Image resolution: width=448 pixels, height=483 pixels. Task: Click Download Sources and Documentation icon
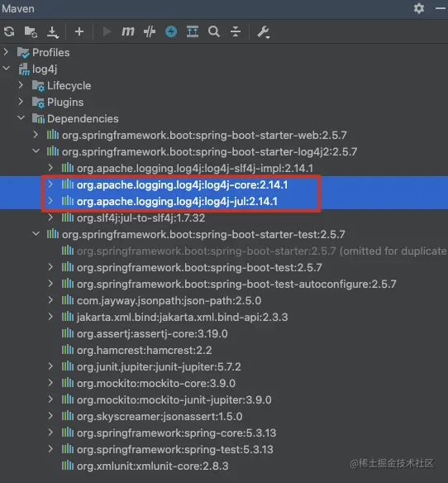(53, 32)
